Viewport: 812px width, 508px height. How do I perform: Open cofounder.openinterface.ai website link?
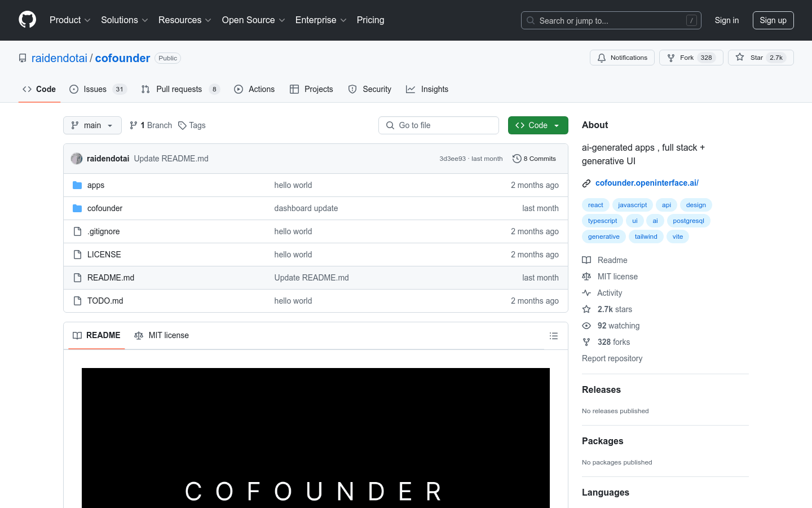point(647,183)
